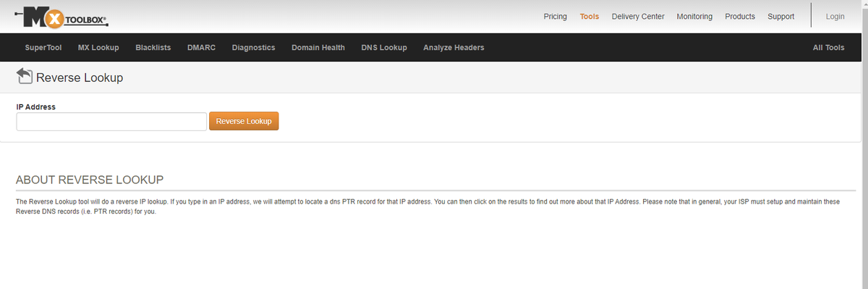Viewport: 868px width, 289px height.
Task: Click the ABOUT REVERSE LOOKUP heading
Action: (x=90, y=180)
